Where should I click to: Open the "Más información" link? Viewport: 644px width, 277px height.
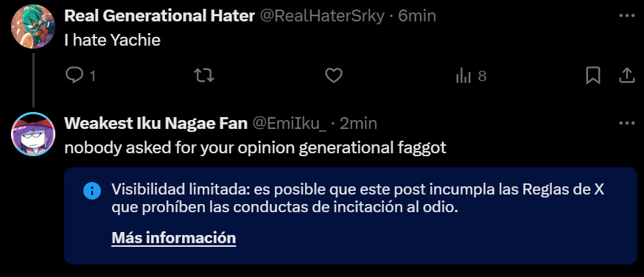point(174,238)
